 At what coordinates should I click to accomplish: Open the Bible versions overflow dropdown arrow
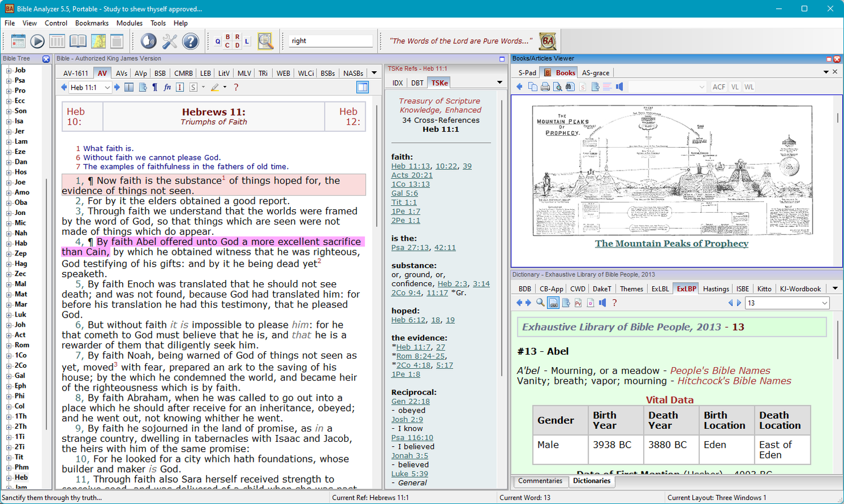pos(374,73)
